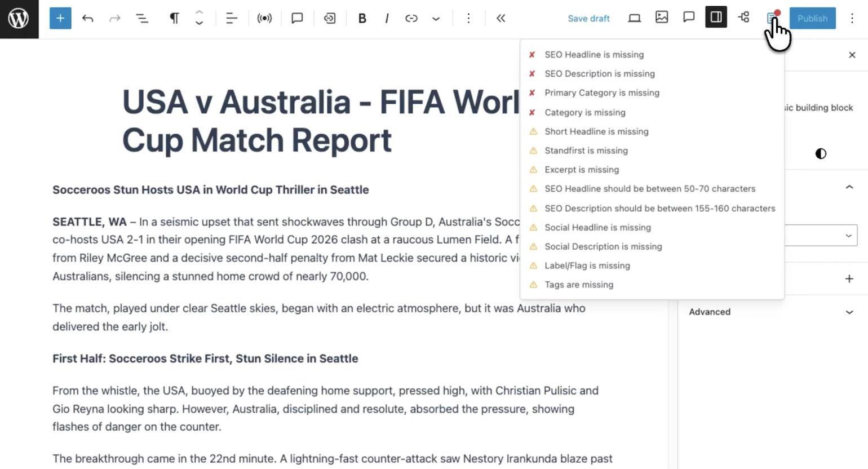Click the Save draft link

588,19
